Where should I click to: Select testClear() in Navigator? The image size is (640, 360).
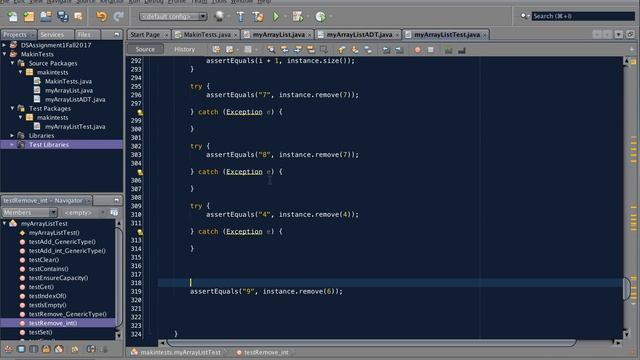click(43, 260)
